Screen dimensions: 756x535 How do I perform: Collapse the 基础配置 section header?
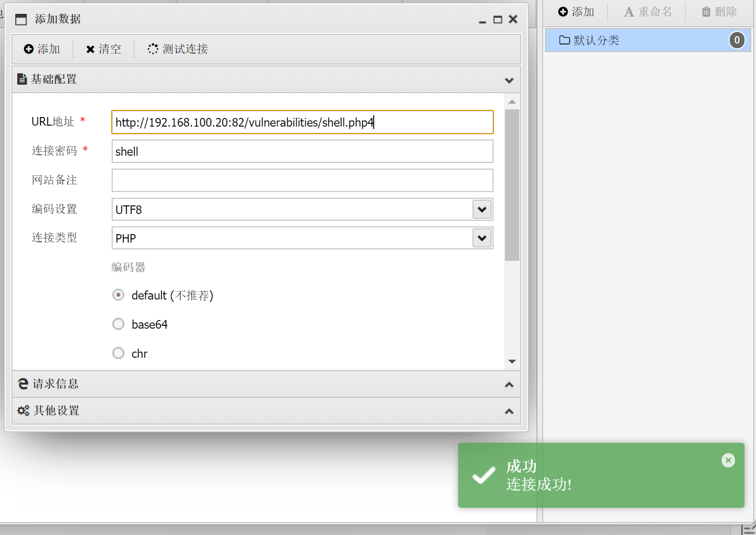(266, 79)
